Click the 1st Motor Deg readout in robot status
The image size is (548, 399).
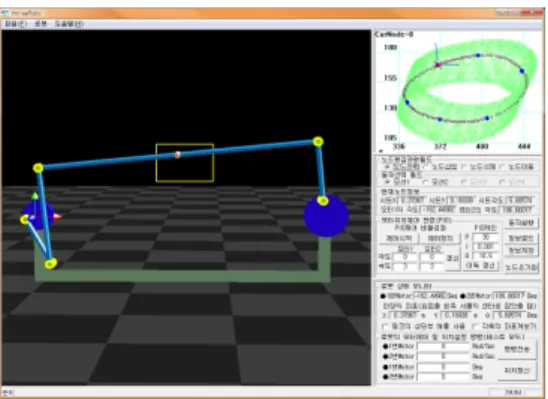tap(430, 296)
